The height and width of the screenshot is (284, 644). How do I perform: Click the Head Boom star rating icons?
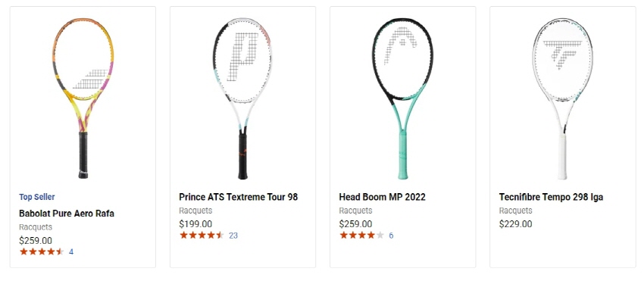[x=362, y=236]
